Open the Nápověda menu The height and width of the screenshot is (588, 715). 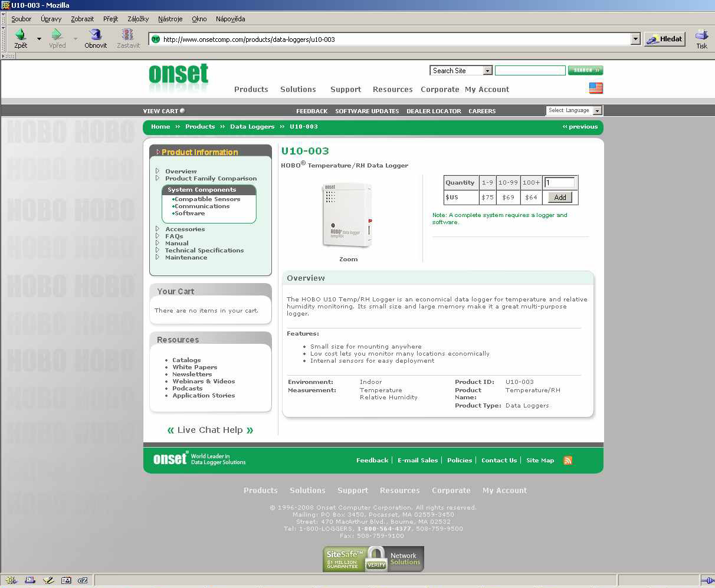point(230,19)
